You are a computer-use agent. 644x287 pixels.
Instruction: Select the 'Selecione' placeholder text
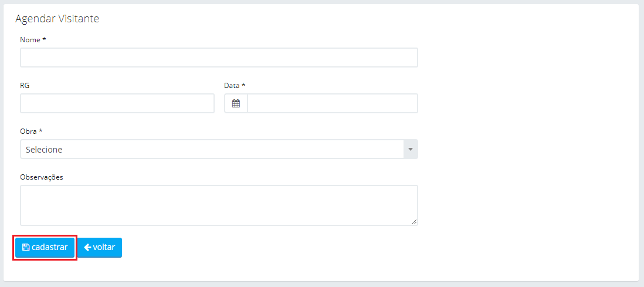(x=44, y=150)
